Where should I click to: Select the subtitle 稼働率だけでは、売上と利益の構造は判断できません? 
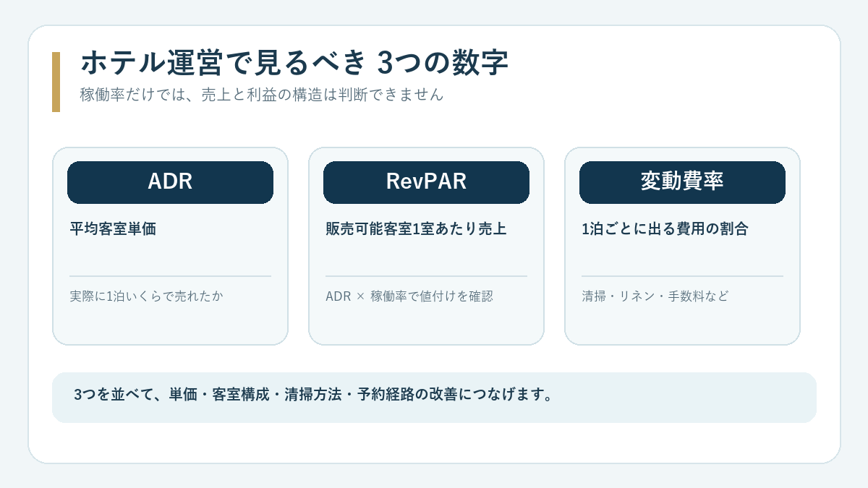tap(261, 95)
